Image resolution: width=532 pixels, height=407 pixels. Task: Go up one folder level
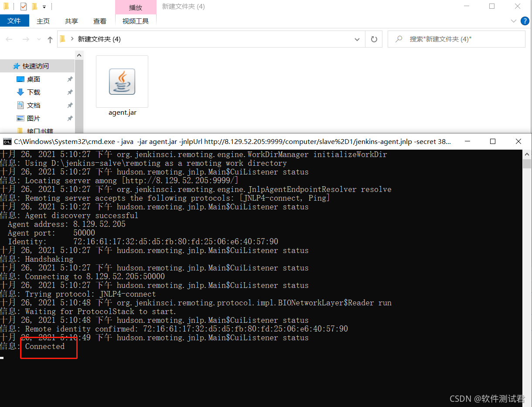pos(50,39)
